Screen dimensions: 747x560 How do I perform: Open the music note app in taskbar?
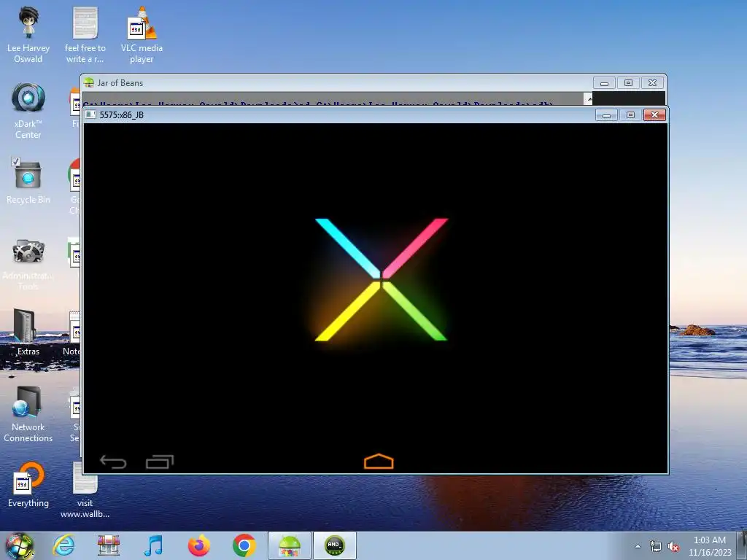point(153,545)
